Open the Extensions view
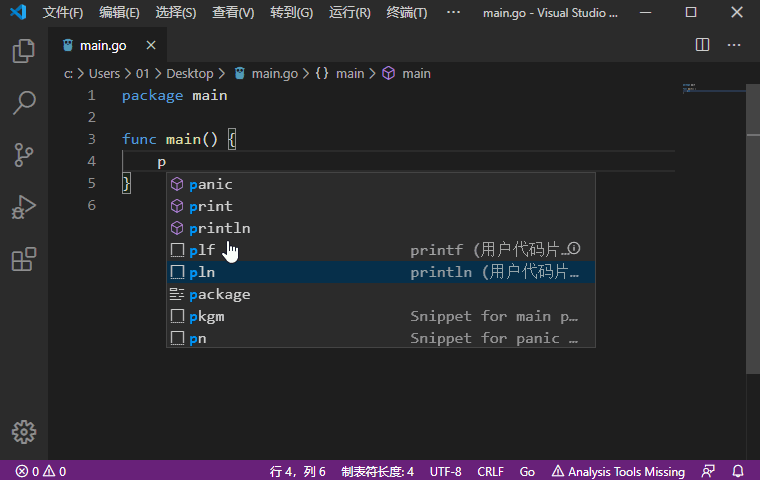Image resolution: width=760 pixels, height=480 pixels. 24,260
